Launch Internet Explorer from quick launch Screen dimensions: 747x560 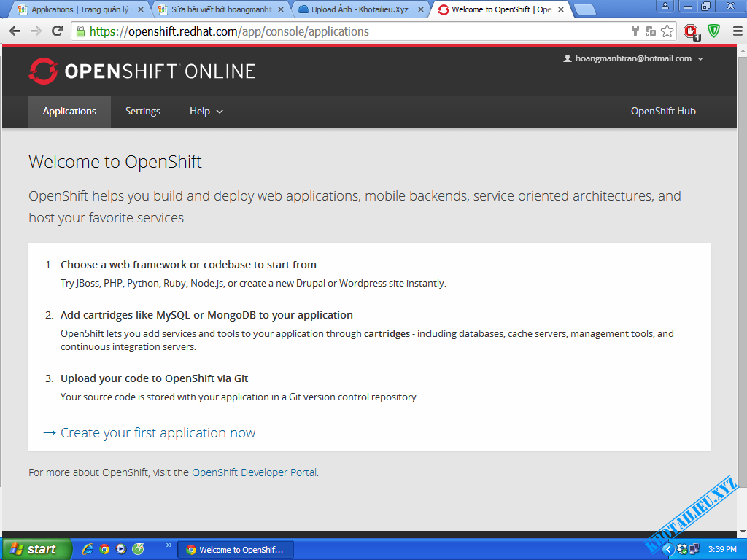click(88, 549)
